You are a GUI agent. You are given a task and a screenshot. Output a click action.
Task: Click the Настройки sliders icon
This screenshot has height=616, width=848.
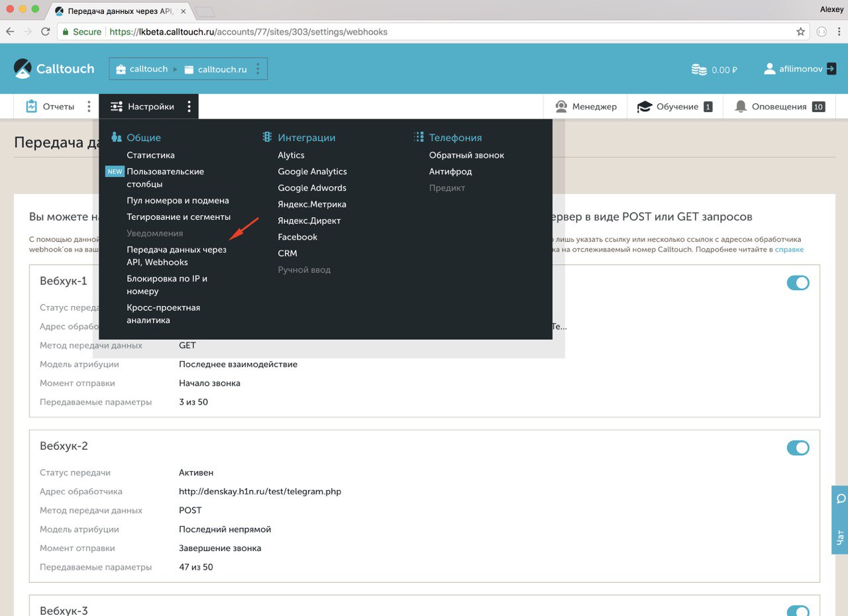[117, 106]
